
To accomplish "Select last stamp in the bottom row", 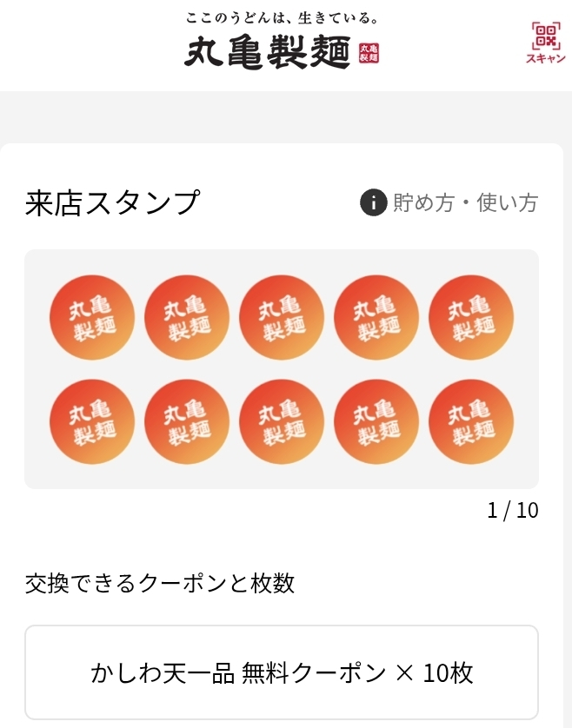I will [471, 422].
